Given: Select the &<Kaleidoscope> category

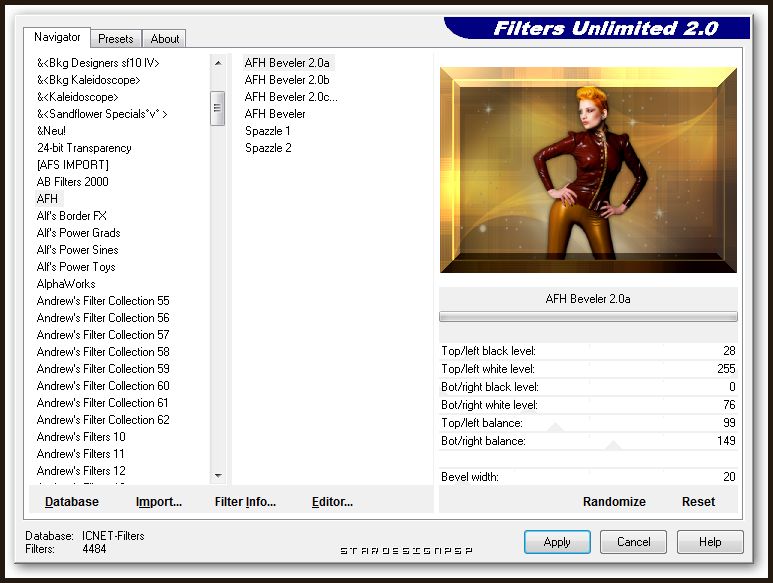Looking at the screenshot, I should pos(78,97).
